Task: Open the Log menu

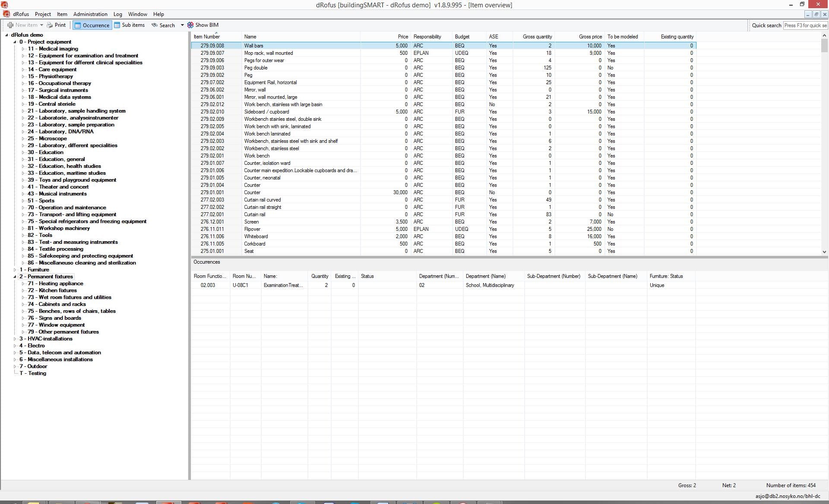Action: tap(117, 14)
